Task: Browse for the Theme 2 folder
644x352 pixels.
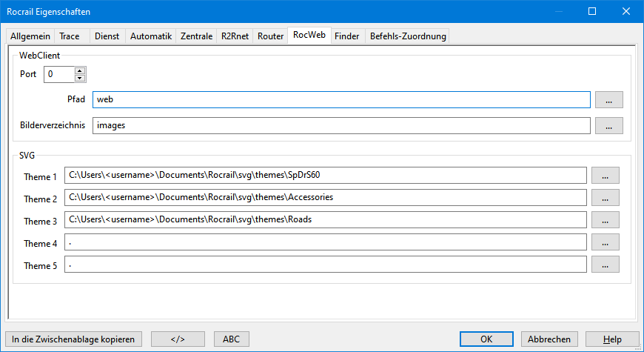Action: 605,198
